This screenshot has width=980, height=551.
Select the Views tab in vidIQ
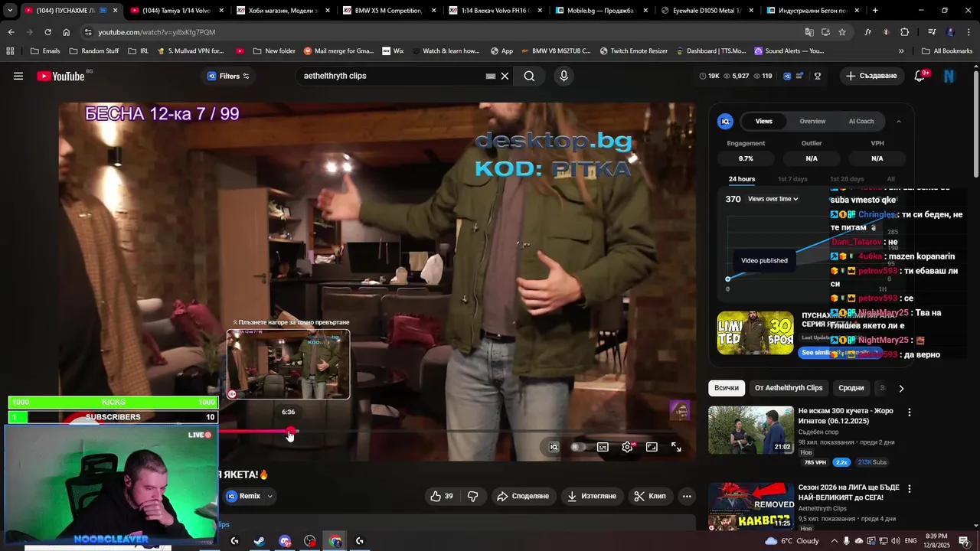coord(764,121)
